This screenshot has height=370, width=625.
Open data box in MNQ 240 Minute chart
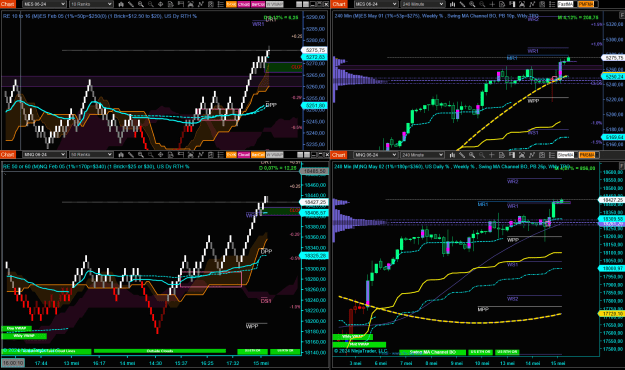pos(501,155)
